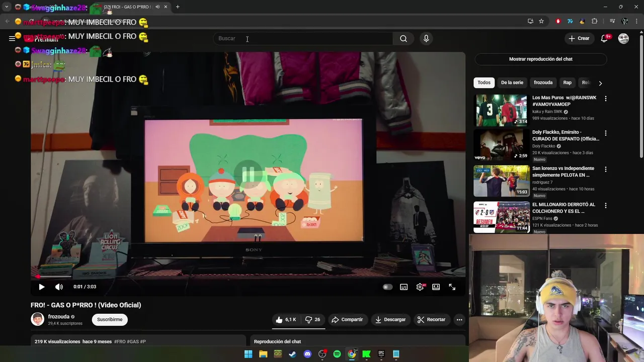Open Discord from the taskbar

(x=307, y=354)
